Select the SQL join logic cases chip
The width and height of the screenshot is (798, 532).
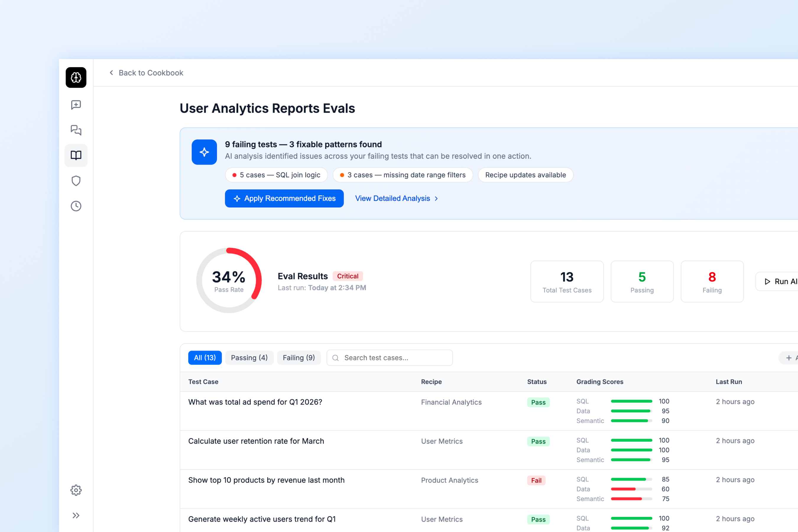click(277, 175)
